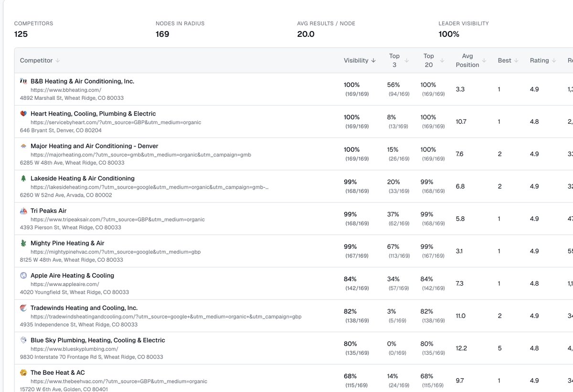
Task: Click the LEADER VISIBILITY 100% stat
Action: click(x=464, y=29)
